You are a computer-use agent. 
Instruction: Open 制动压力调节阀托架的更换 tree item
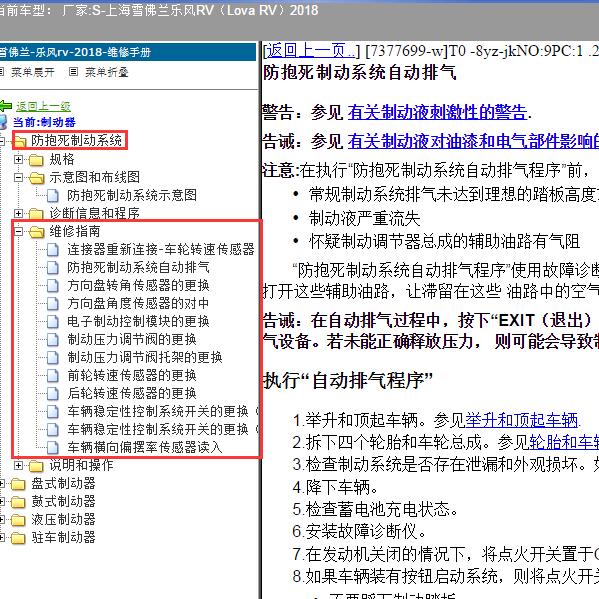(x=145, y=357)
